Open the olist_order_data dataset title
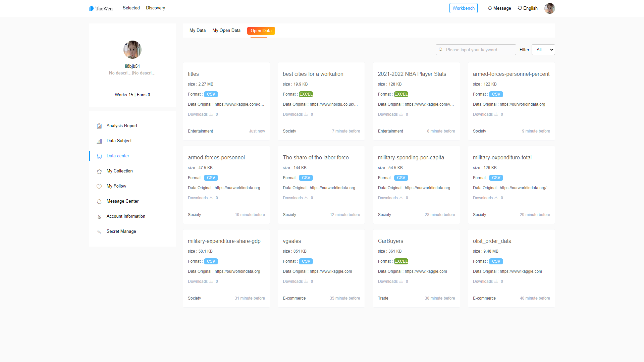 tap(492, 241)
